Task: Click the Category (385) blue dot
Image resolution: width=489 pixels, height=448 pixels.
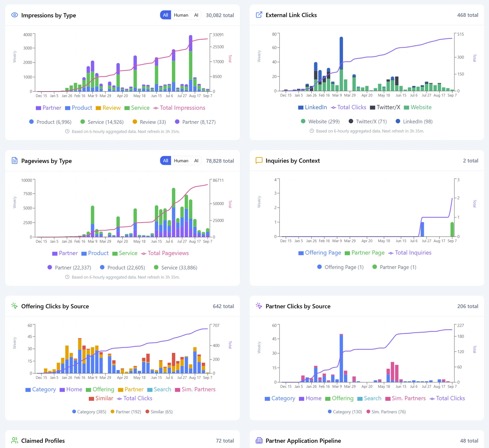Action: tap(74, 412)
